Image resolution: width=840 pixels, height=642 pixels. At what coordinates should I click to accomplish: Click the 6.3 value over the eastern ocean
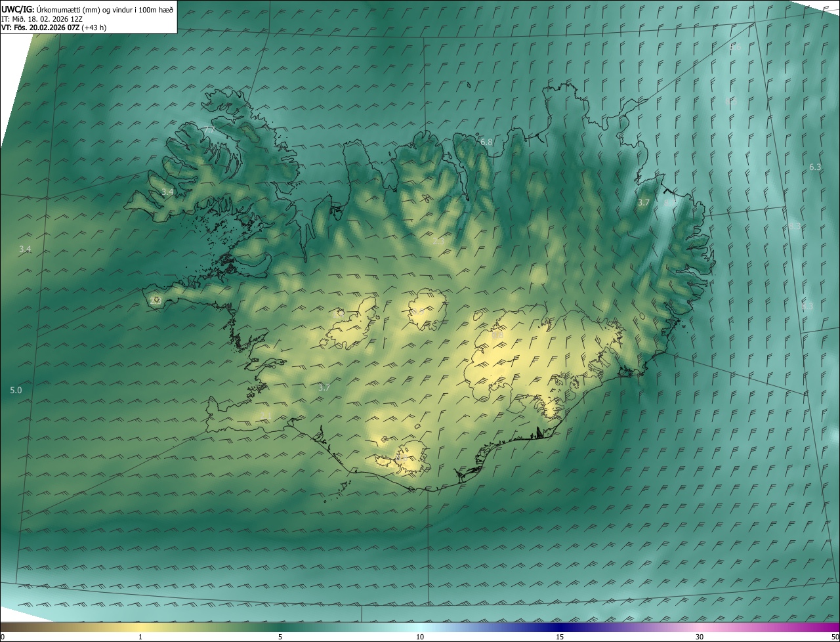(x=815, y=167)
